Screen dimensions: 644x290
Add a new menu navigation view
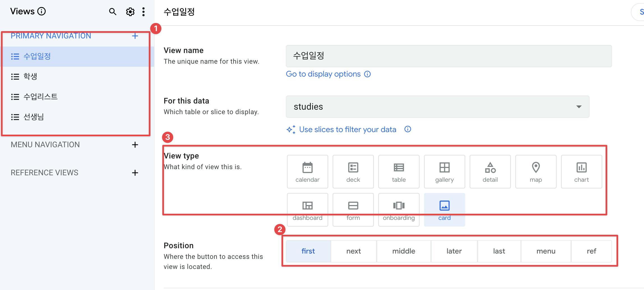135,145
